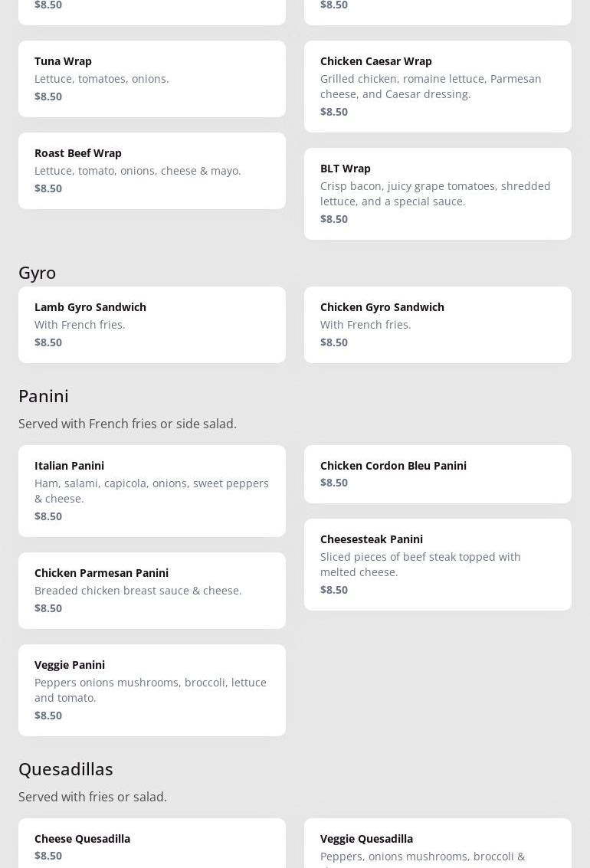Screen dimensions: 590x868
Task: Pick the Italian Panini item
Action: [152, 490]
